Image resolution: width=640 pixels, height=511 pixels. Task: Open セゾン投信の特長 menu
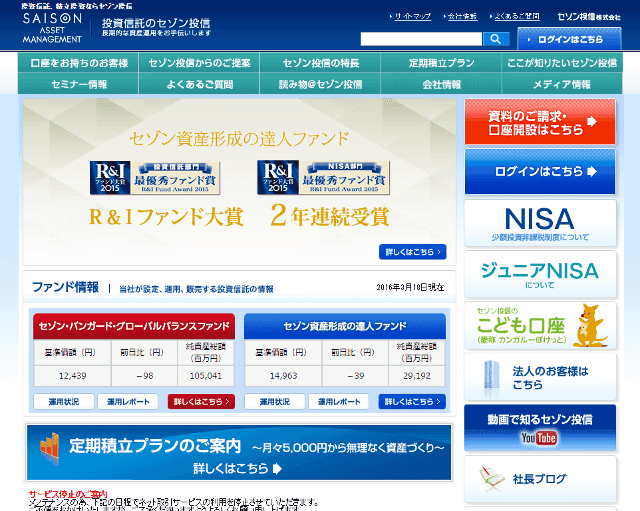[320, 63]
